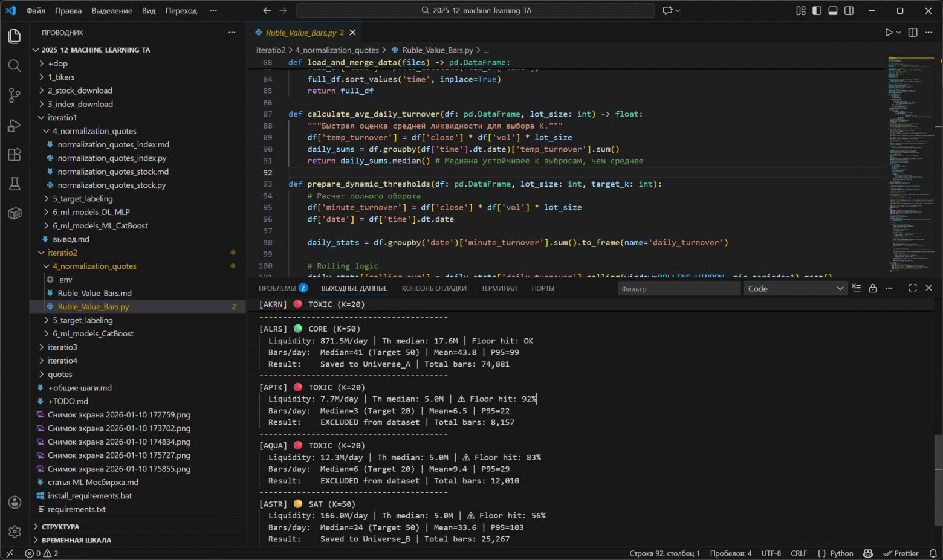Toggle output panel scroll lock
The image size is (943, 560).
[873, 289]
